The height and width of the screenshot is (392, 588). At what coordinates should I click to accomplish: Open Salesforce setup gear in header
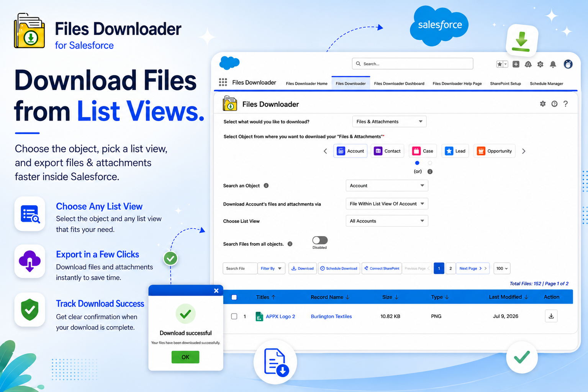click(541, 64)
